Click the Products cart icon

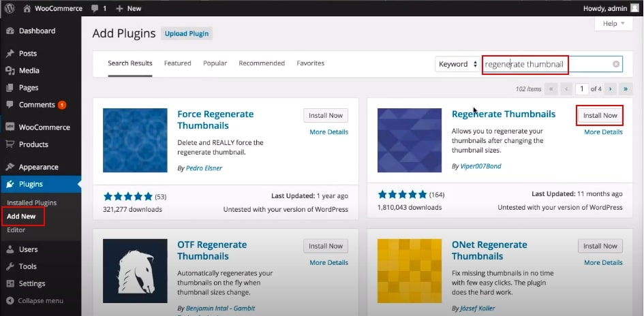click(x=10, y=144)
